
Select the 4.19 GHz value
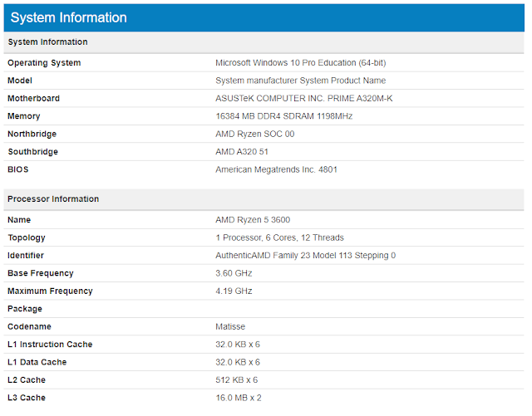pyautogui.click(x=234, y=291)
